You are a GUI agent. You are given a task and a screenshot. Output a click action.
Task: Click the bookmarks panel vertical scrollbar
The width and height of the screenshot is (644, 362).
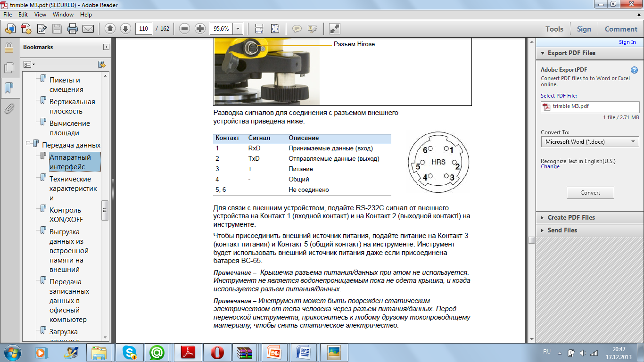(x=105, y=211)
